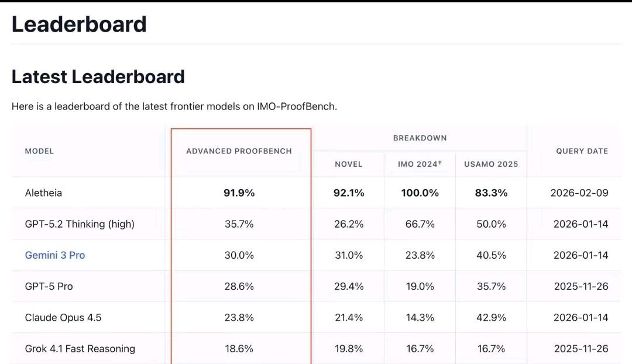Click the Novel column header
The image size is (632, 364).
[349, 164]
